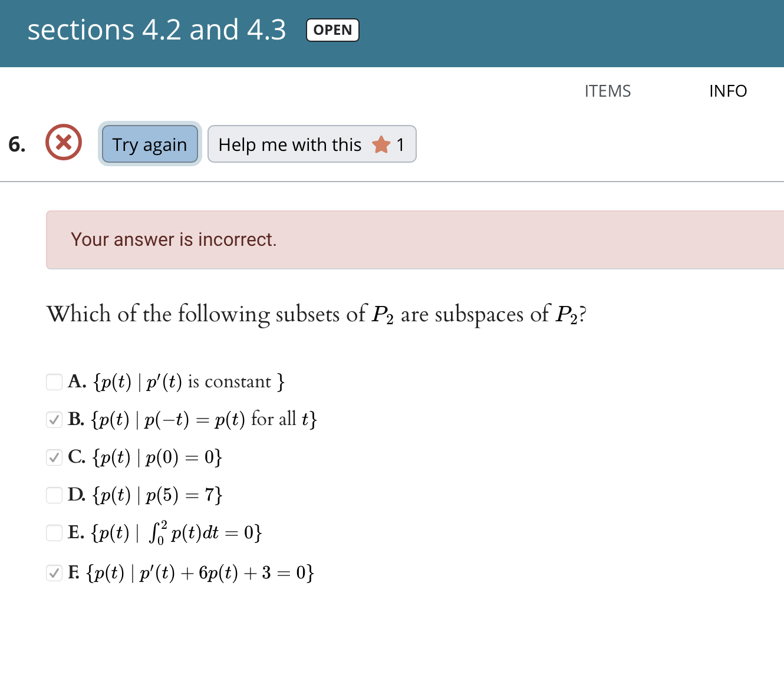This screenshot has height=698, width=784.
Task: Click the OPEN status badge
Action: coord(332,30)
